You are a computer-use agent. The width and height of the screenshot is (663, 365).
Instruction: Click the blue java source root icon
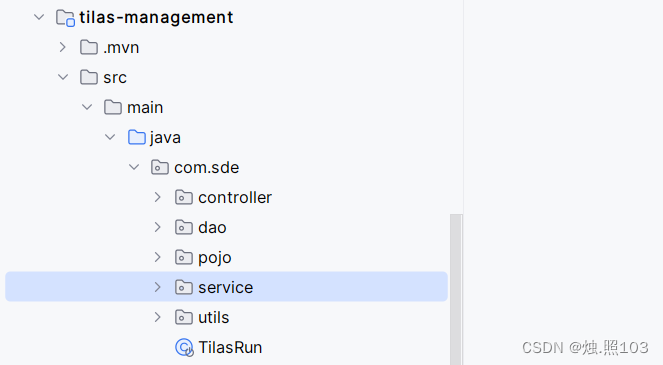(137, 137)
